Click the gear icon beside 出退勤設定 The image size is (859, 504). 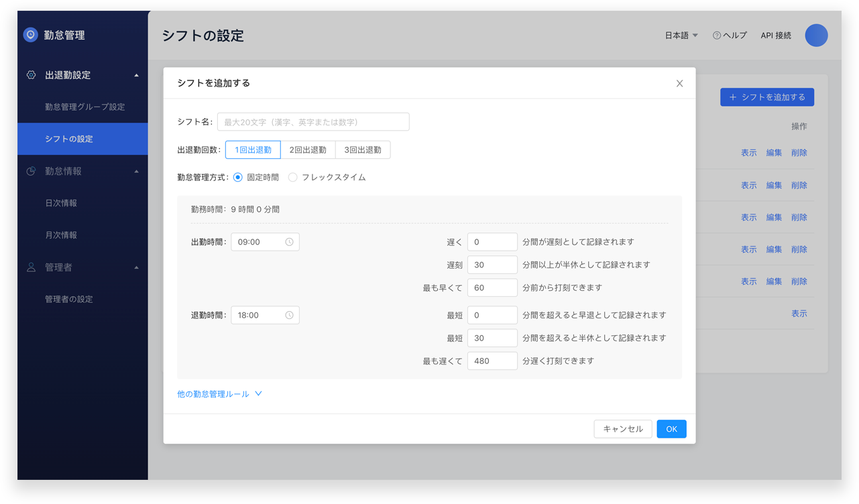(31, 75)
